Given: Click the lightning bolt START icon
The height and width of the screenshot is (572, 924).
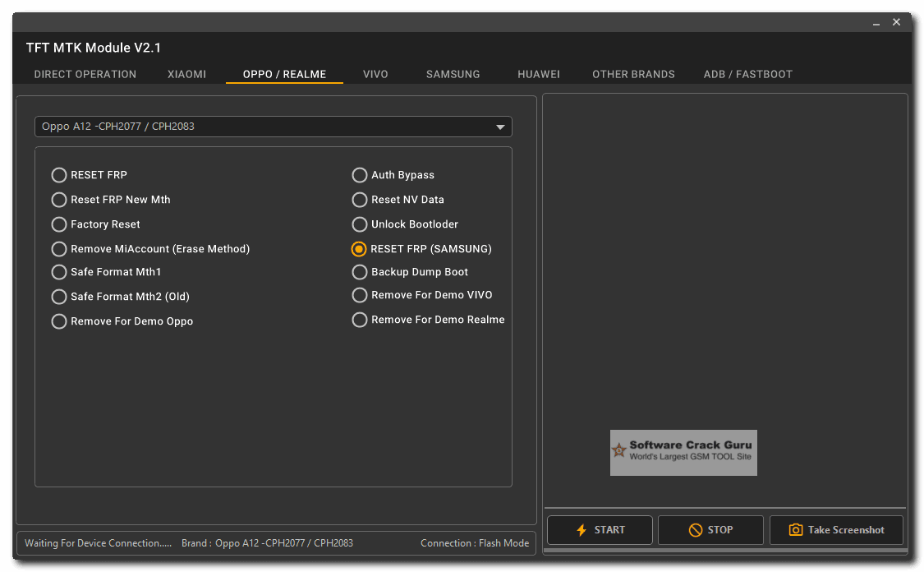Looking at the screenshot, I should 582,530.
